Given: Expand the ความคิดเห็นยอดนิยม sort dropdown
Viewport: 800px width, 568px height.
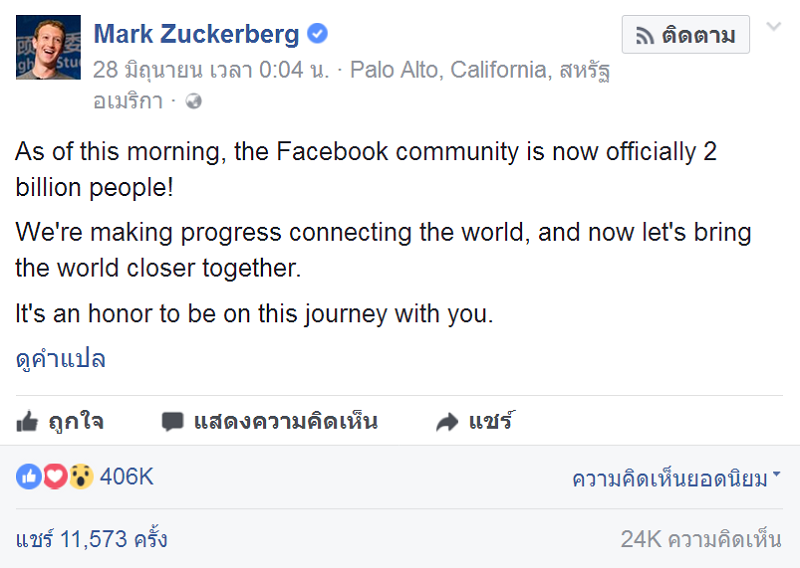Looking at the screenshot, I should click(x=676, y=479).
